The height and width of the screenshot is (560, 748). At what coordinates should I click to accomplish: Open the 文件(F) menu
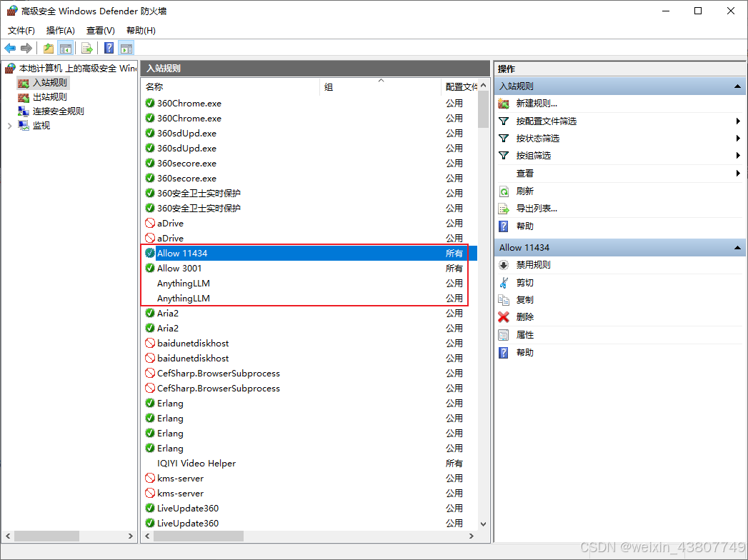(21, 31)
